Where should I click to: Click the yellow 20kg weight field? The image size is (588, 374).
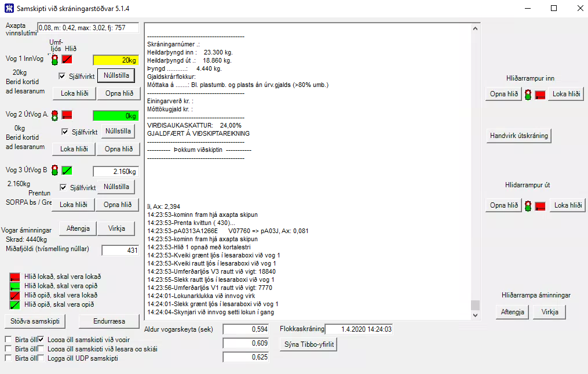tap(116, 60)
